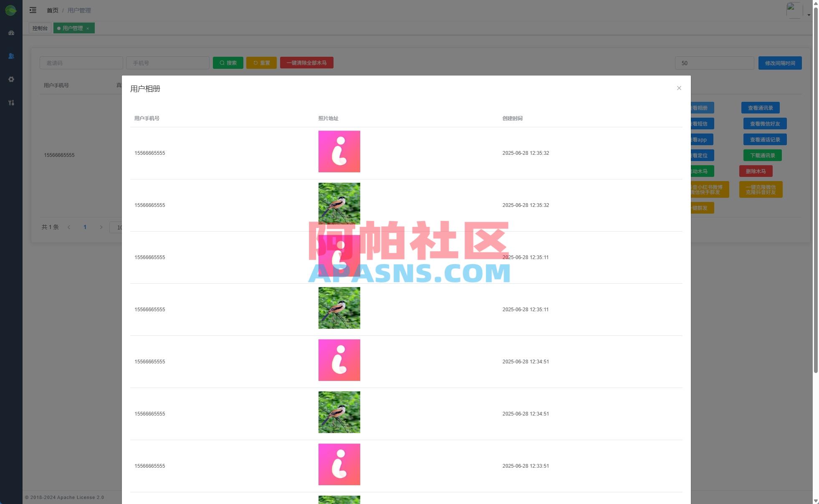Click the magnifier icon on the 搜索 button
The height and width of the screenshot is (504, 819).
tap(222, 63)
